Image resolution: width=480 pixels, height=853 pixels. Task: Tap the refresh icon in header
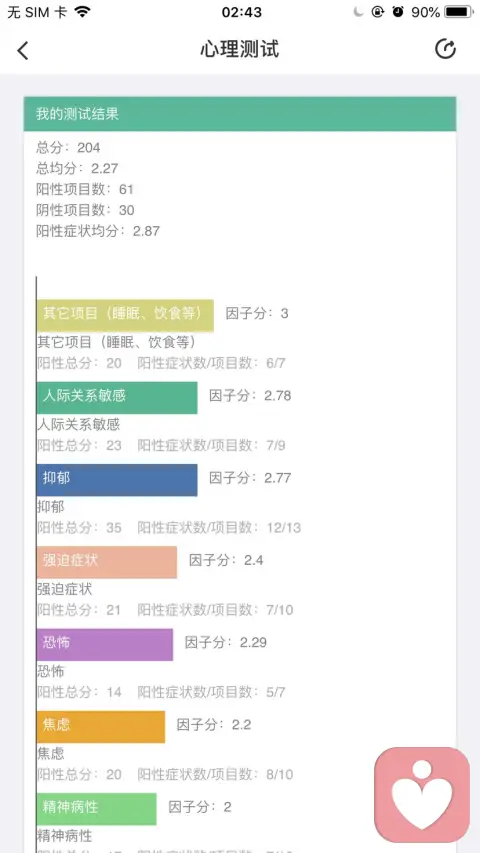tap(445, 49)
